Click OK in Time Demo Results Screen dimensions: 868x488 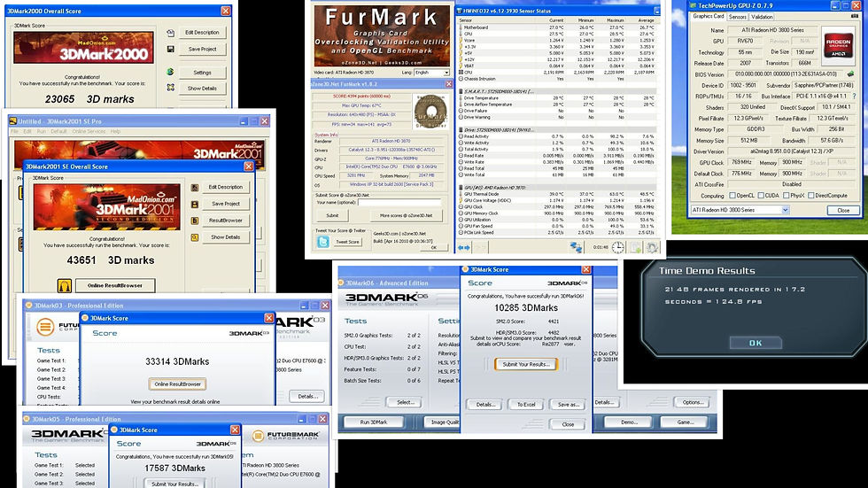pyautogui.click(x=756, y=343)
